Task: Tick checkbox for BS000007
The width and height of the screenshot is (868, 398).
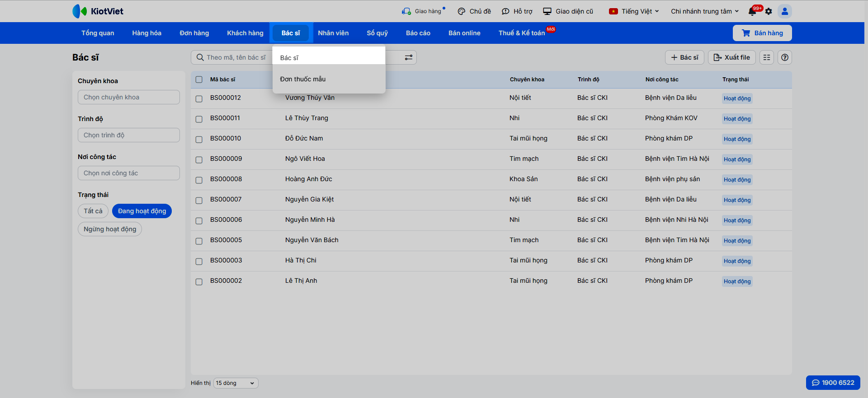Action: pos(199,200)
